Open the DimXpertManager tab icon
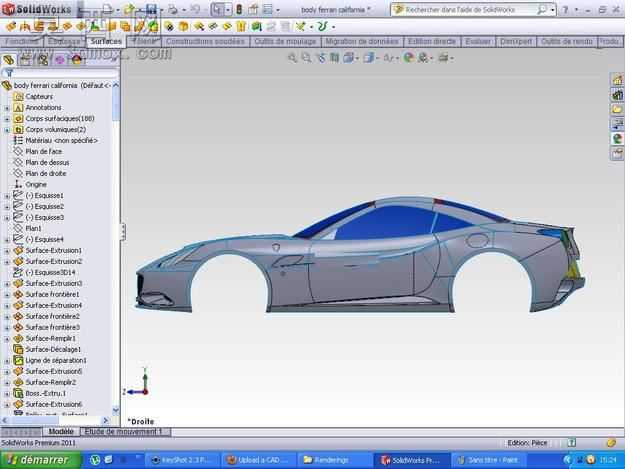This screenshot has width=625, height=469. [59, 60]
